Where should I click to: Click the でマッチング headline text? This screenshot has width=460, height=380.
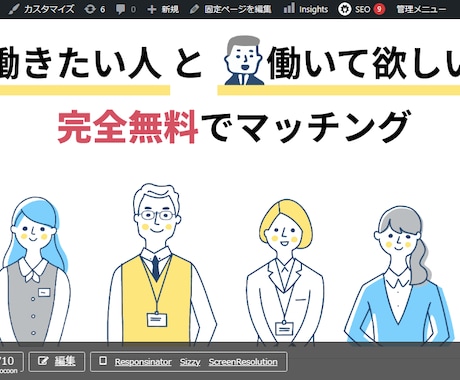pyautogui.click(x=305, y=127)
